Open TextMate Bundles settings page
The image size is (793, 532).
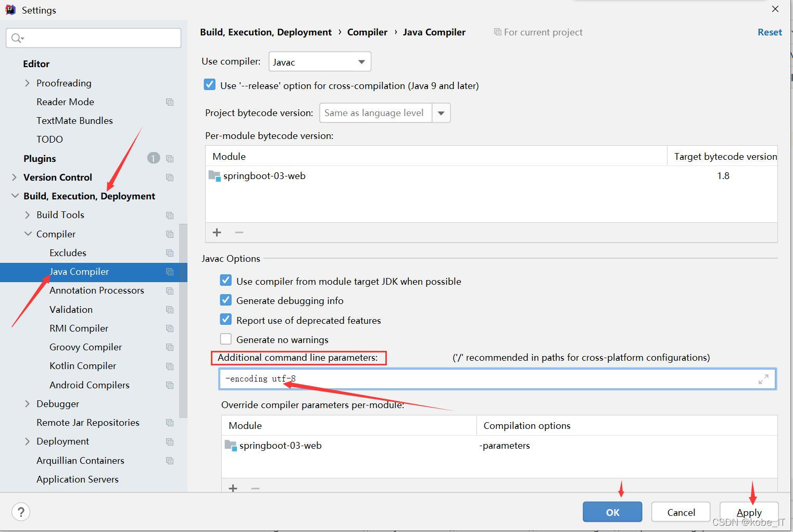pos(74,121)
